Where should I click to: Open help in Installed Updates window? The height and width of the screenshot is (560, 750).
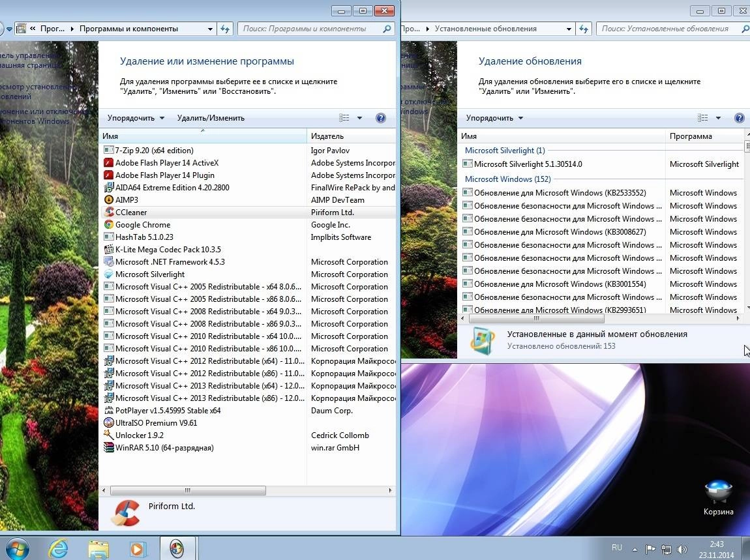point(739,118)
